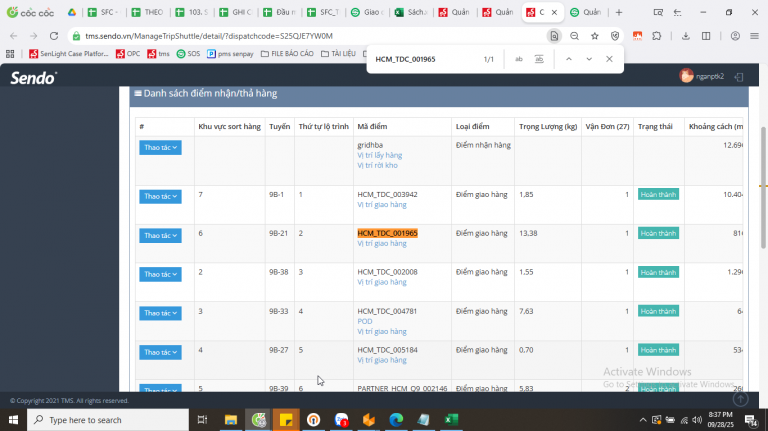Toggle the split view sidebar icon
The image size is (768, 431).
706,36
